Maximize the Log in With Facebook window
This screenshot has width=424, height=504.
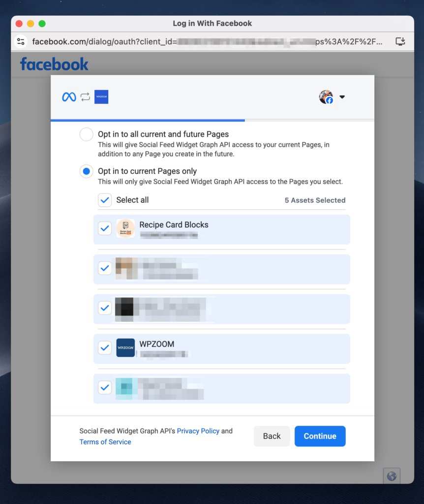(42, 24)
